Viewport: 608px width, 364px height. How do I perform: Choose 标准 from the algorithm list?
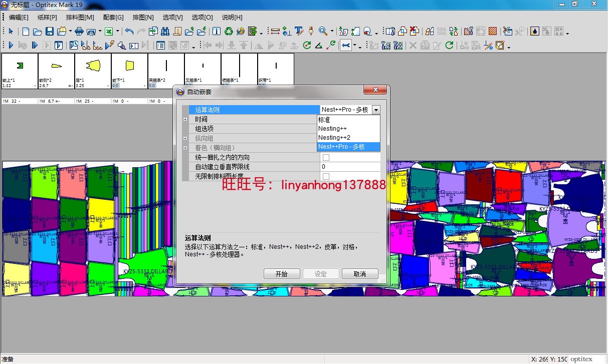point(348,120)
